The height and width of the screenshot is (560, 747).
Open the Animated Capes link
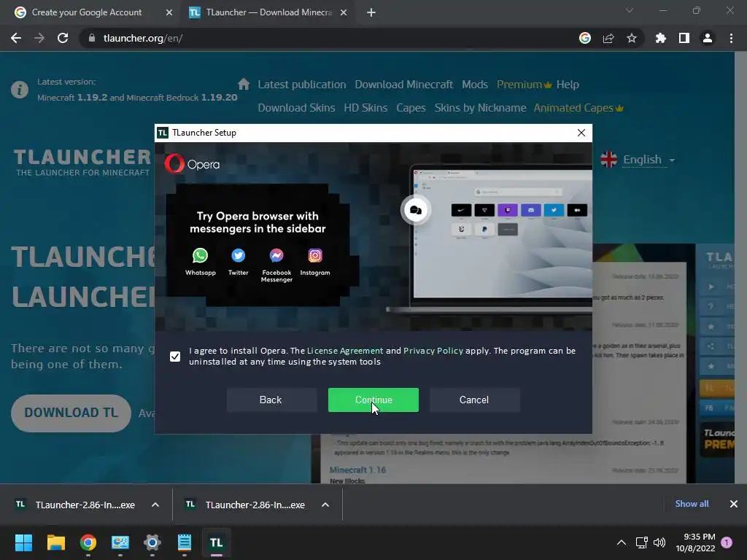tap(578, 108)
